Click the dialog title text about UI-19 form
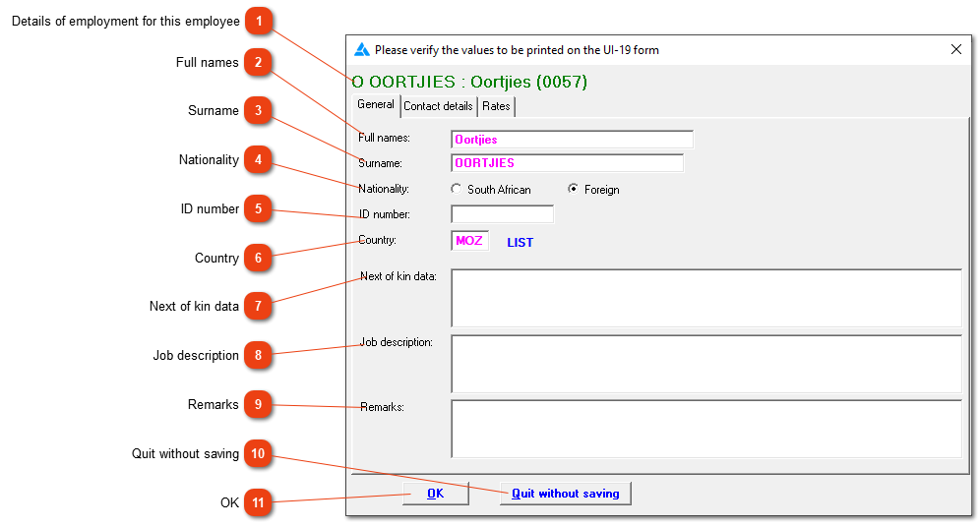The image size is (980, 527). click(517, 50)
